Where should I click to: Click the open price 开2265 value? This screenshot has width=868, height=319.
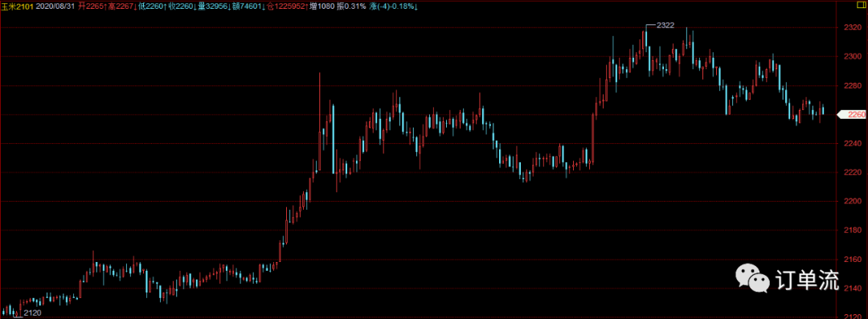(x=92, y=6)
